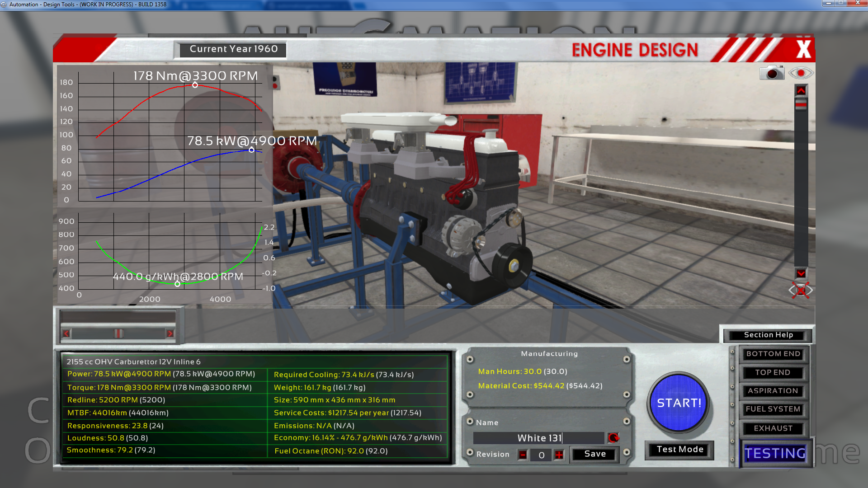Click the graph scroller center handle
Screen dimensions: 868x488
tap(118, 333)
